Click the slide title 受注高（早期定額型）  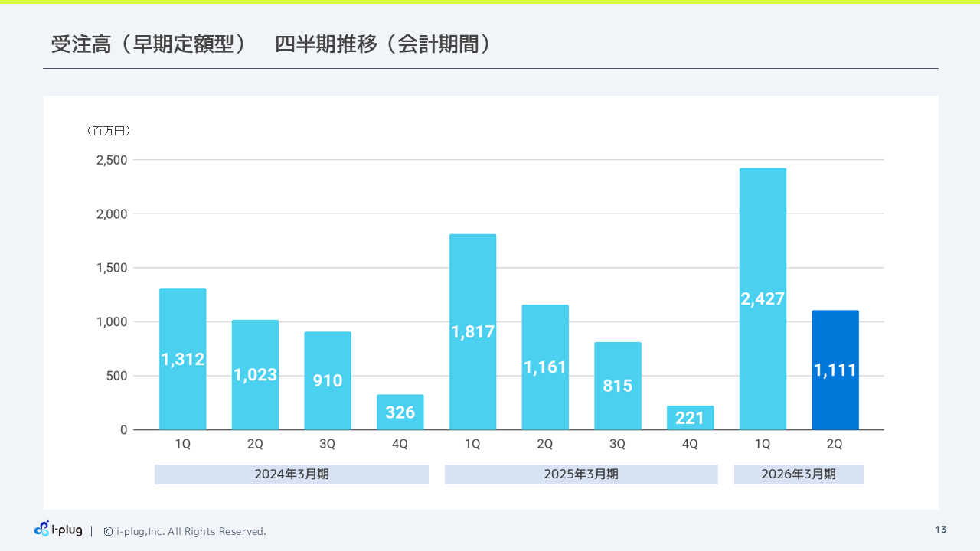149,44
